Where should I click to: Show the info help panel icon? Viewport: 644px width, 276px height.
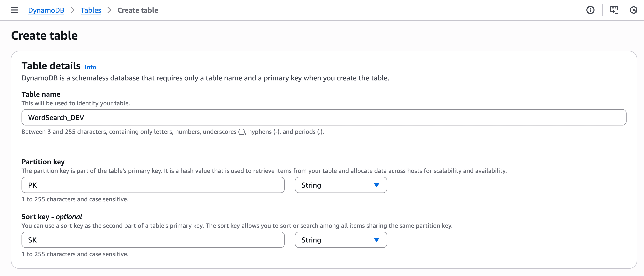[590, 10]
